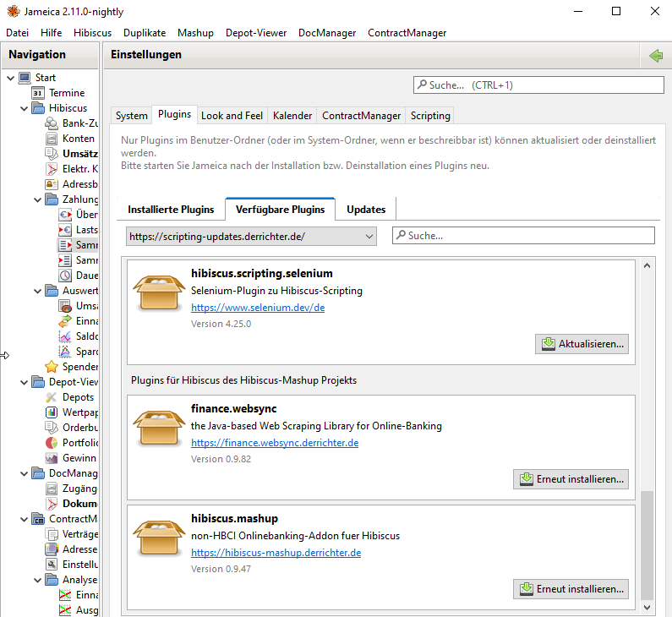
Task: Open the hibiscus-mashup.derrichter.de link
Action: [x=276, y=553]
